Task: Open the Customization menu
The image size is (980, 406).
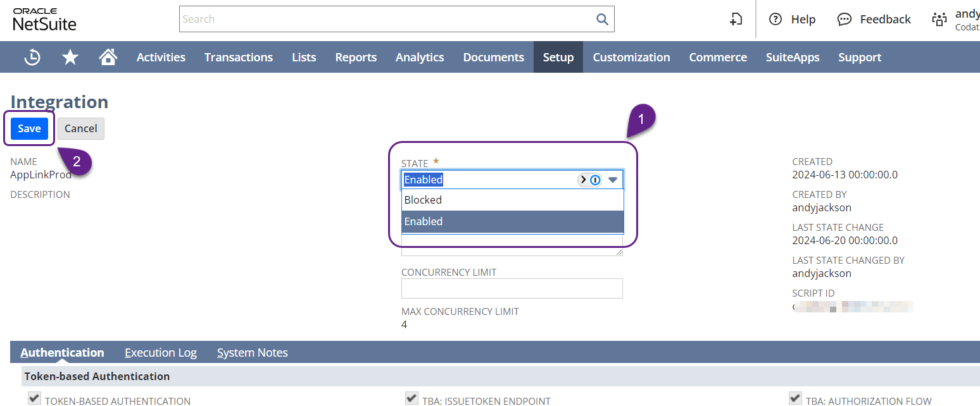Action: click(631, 57)
